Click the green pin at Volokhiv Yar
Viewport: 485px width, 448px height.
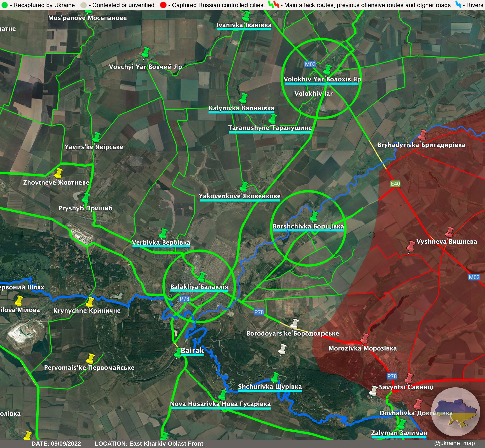click(328, 69)
